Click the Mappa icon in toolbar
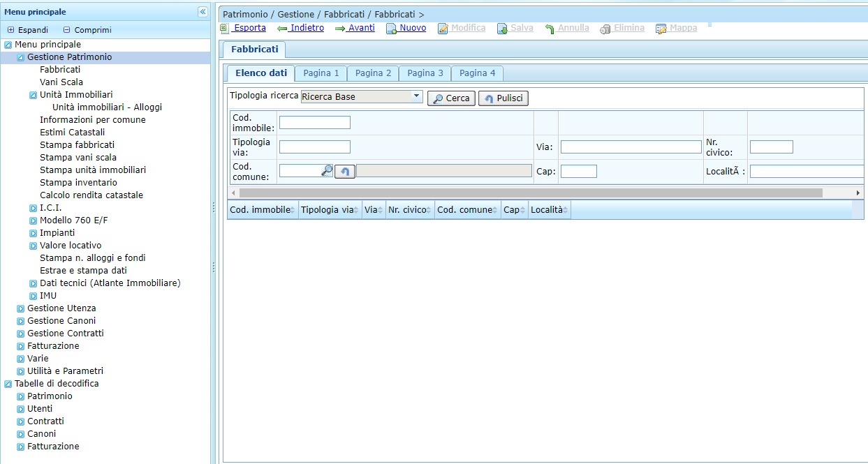868x464 pixels. click(661, 29)
